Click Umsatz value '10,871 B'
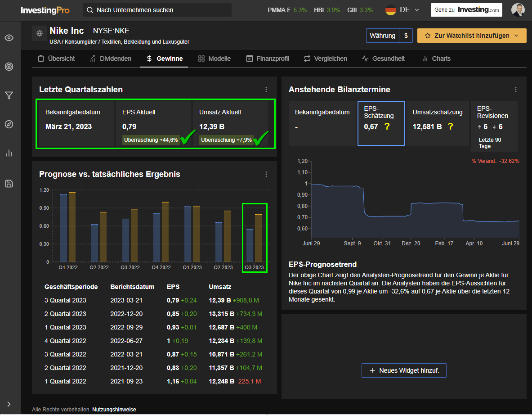This screenshot has width=532, height=415. tap(221, 355)
